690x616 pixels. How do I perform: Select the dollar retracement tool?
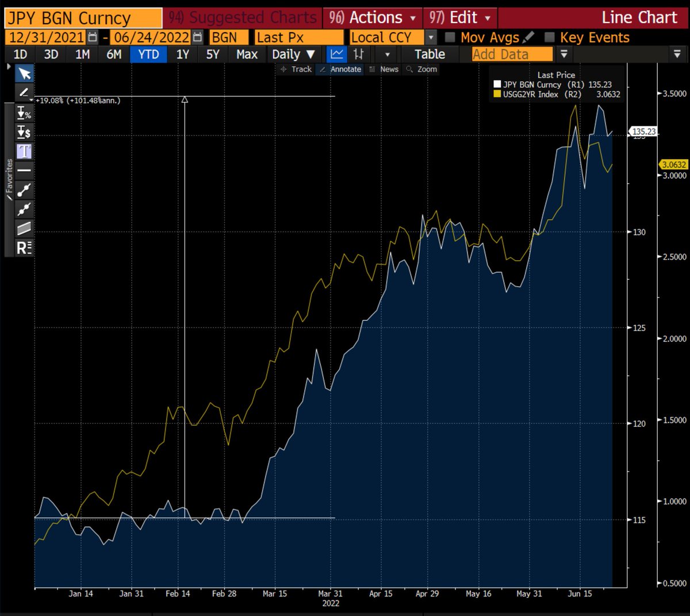point(24,133)
